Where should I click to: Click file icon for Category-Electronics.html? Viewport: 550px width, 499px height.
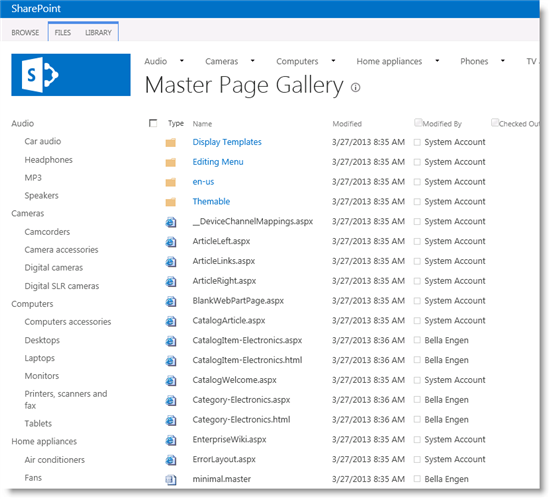point(171,420)
